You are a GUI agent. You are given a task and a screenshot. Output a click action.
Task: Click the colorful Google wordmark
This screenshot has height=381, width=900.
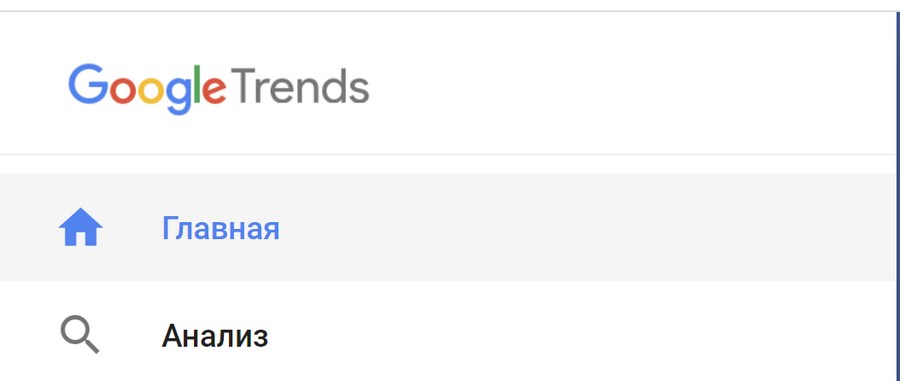click(x=147, y=89)
